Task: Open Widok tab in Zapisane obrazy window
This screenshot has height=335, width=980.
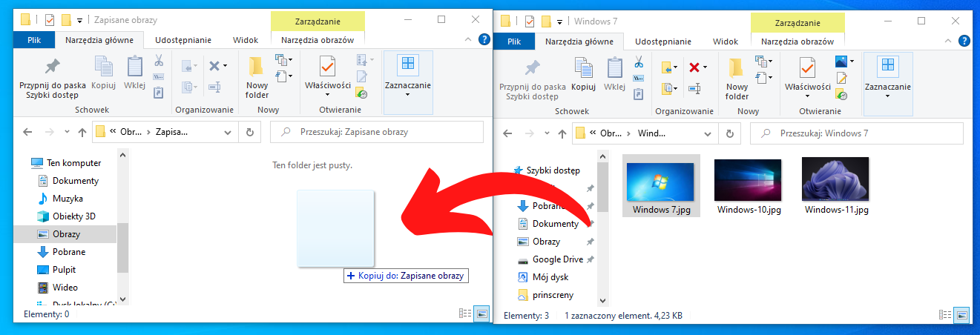Action: (246, 40)
